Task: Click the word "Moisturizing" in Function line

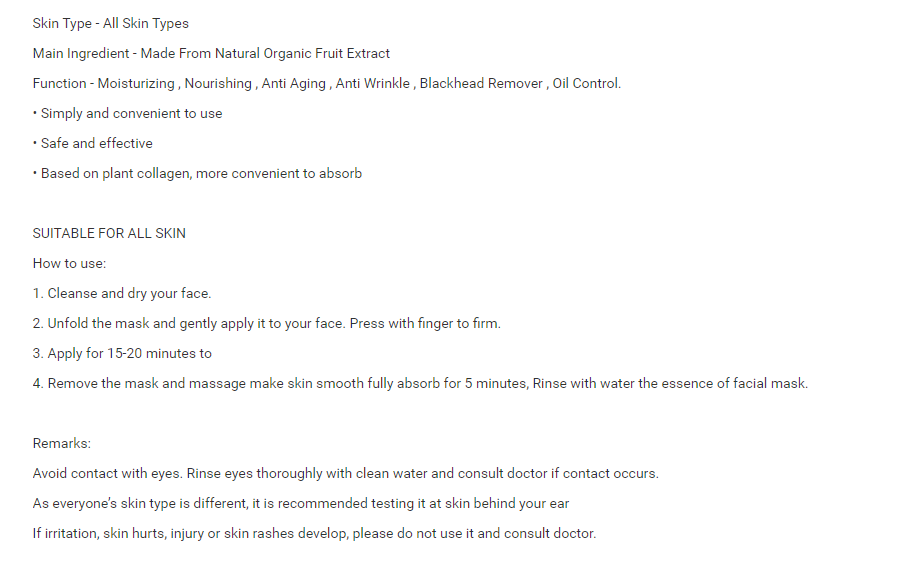Action: (136, 83)
